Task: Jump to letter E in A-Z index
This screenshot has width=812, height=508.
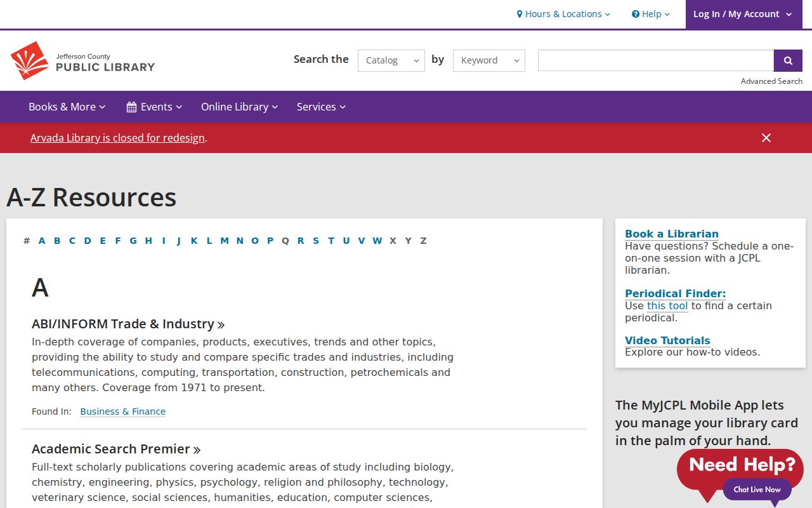Action: 103,241
